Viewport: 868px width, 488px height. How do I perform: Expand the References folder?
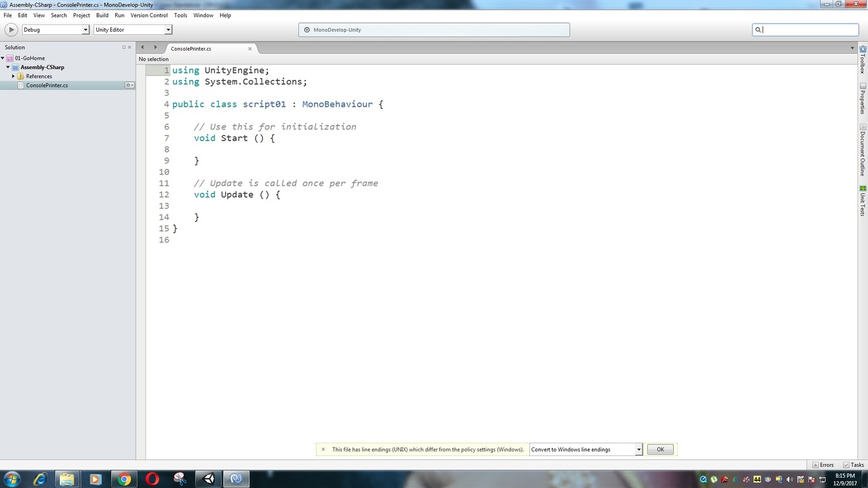click(x=13, y=76)
